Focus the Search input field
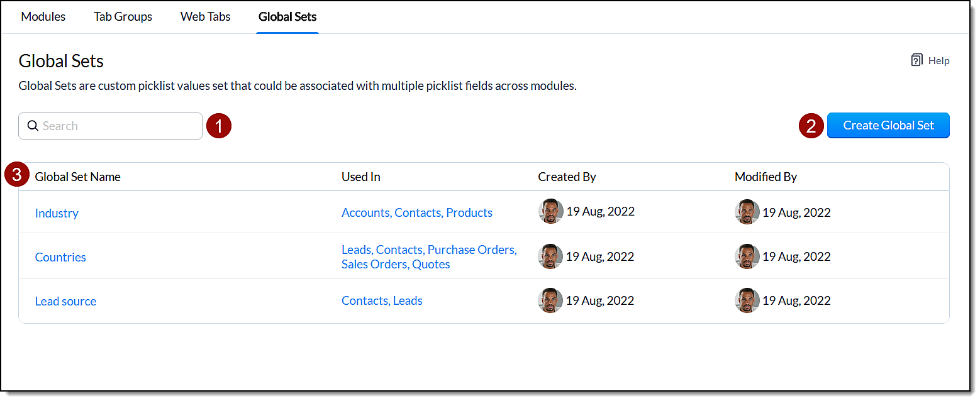 [120, 126]
